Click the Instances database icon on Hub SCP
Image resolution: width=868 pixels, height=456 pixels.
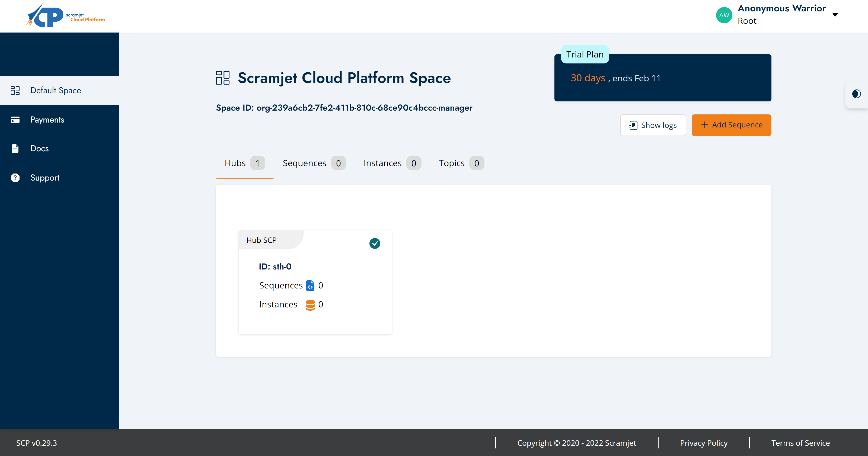[310, 304]
